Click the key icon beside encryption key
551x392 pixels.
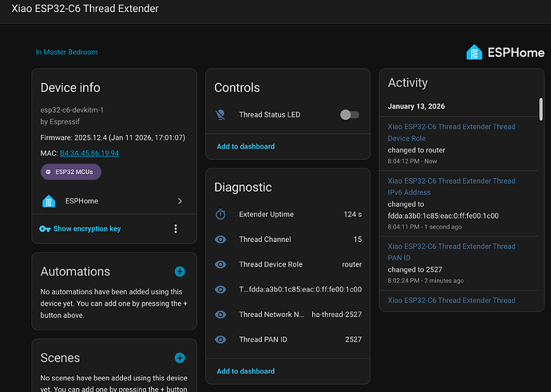[x=46, y=229]
